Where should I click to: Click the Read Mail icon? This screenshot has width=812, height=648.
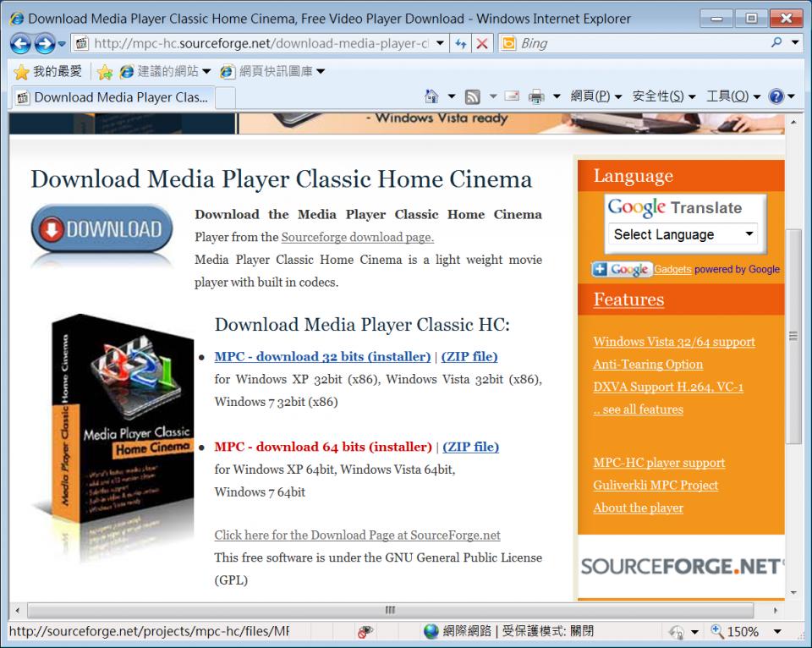click(x=512, y=96)
